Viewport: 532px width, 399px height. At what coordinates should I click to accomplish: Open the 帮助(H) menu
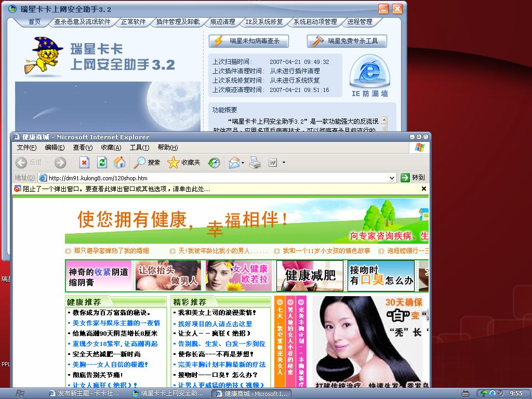168,148
